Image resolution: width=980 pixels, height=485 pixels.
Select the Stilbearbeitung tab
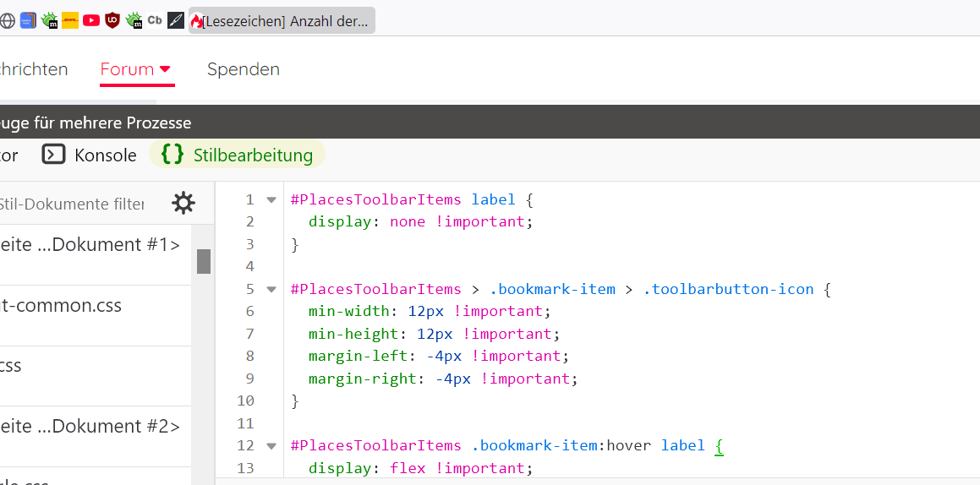(x=238, y=155)
